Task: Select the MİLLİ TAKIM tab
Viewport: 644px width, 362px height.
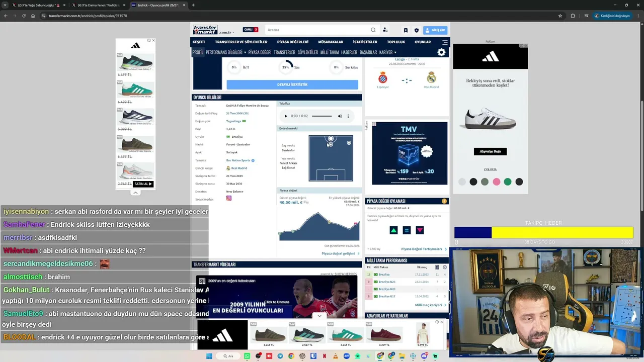Action: pyautogui.click(x=330, y=52)
